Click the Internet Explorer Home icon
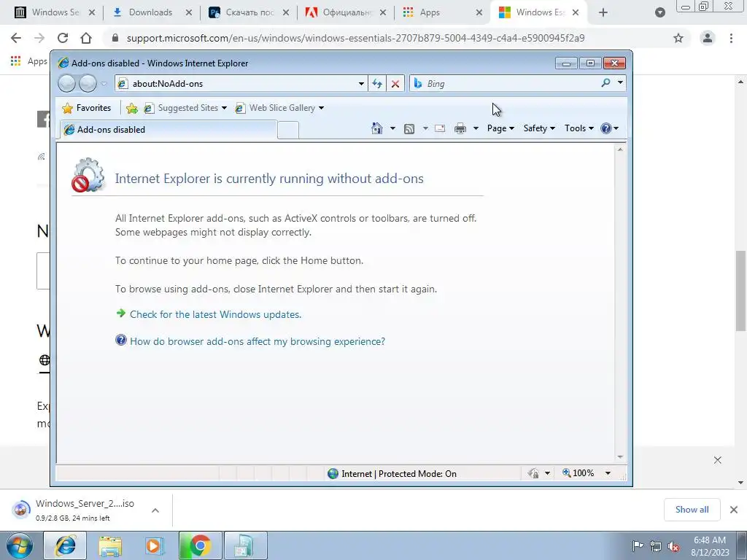 click(377, 128)
